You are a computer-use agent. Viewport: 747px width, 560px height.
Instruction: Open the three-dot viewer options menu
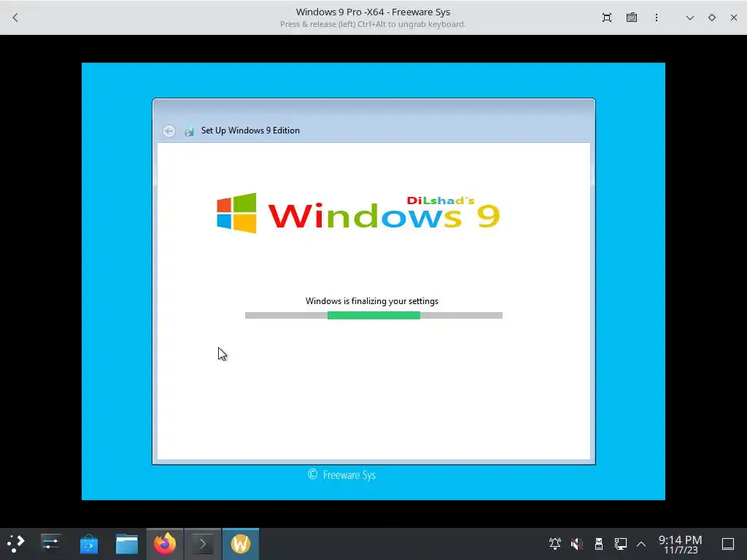(x=657, y=17)
